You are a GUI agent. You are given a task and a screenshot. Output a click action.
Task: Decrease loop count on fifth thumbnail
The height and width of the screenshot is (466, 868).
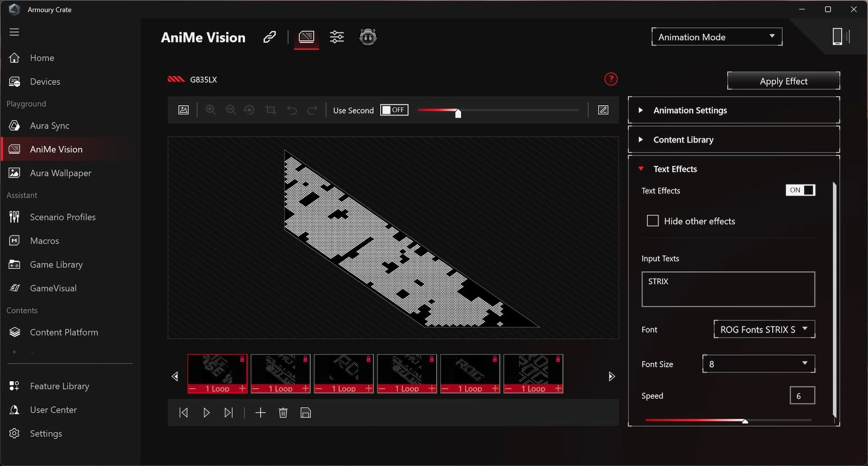tap(445, 389)
